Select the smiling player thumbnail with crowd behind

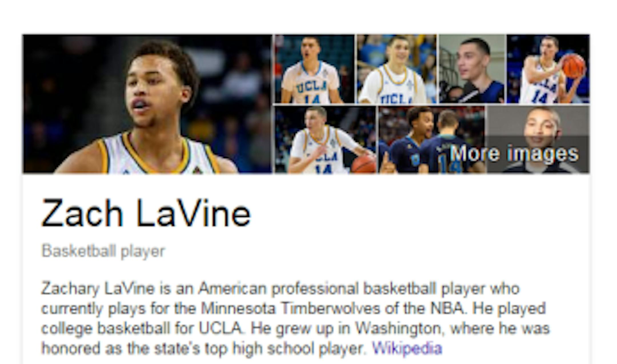pos(396,69)
